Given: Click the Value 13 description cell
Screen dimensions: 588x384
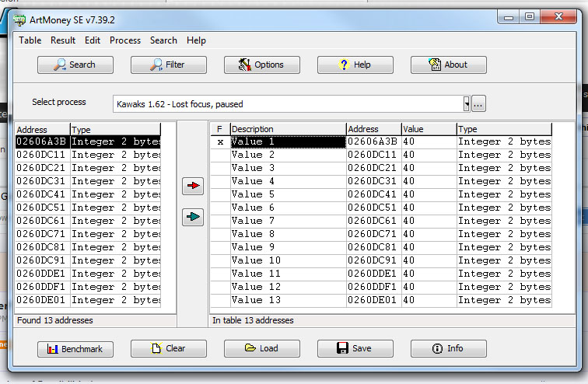Looking at the screenshot, I should click(x=288, y=301).
